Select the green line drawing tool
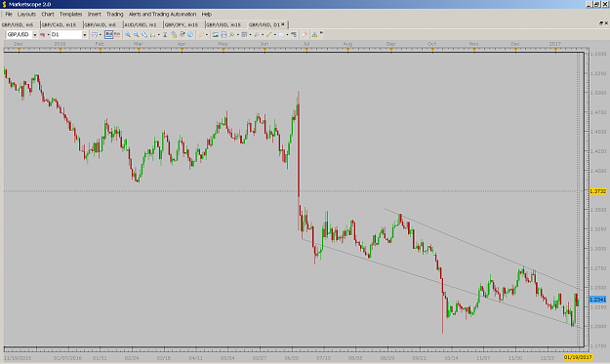610x364 pixels. coord(268,34)
